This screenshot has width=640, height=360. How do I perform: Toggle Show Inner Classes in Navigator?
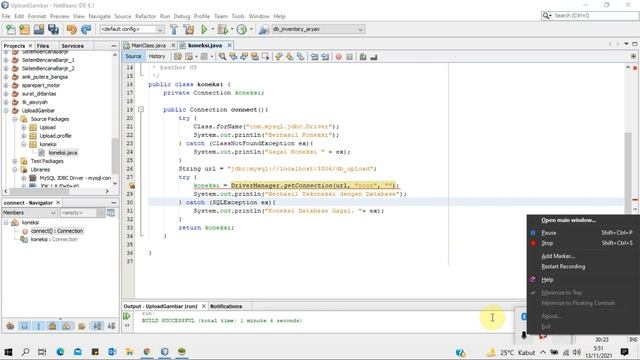pyautogui.click(x=67, y=326)
